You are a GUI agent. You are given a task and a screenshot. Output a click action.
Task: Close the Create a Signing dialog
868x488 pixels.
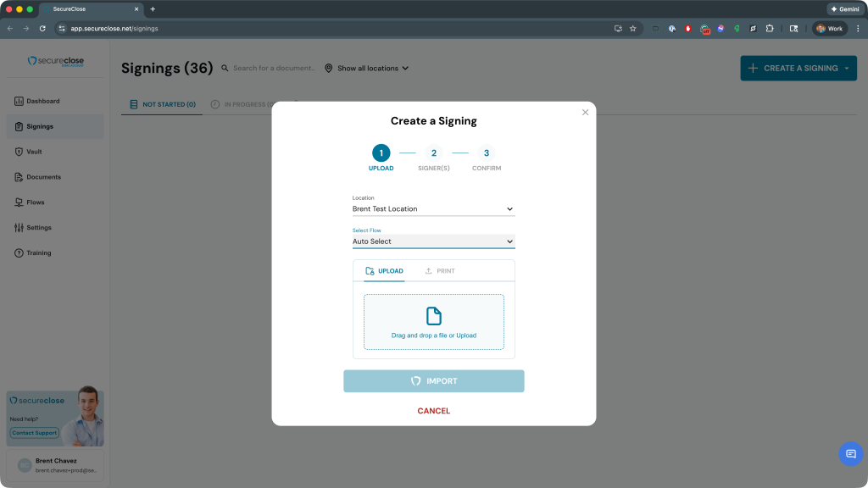tap(585, 113)
